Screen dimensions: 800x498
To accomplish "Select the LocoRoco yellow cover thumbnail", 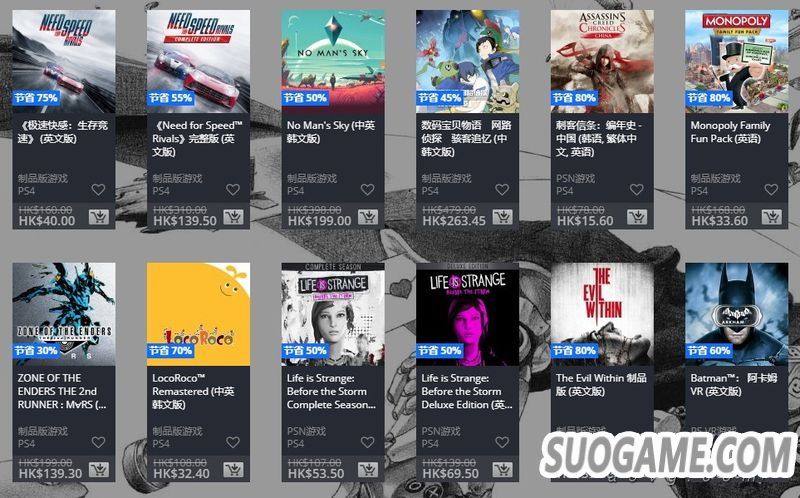I will [198, 314].
